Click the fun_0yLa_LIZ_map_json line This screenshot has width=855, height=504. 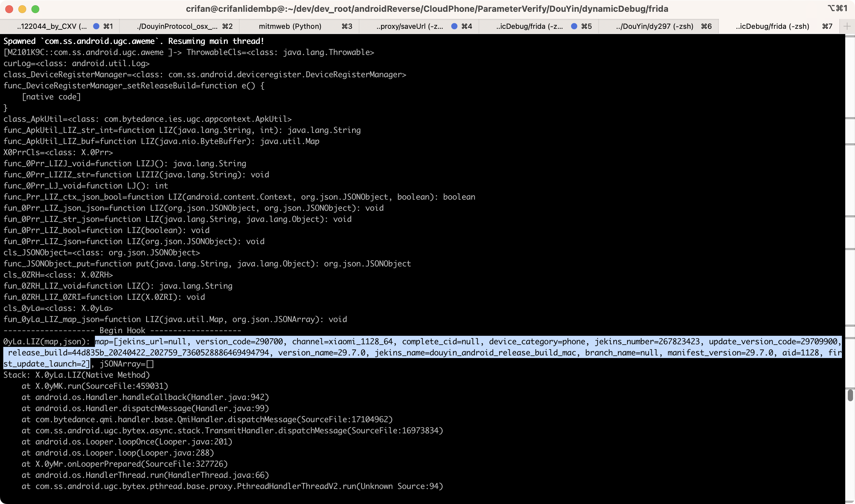[x=175, y=319]
